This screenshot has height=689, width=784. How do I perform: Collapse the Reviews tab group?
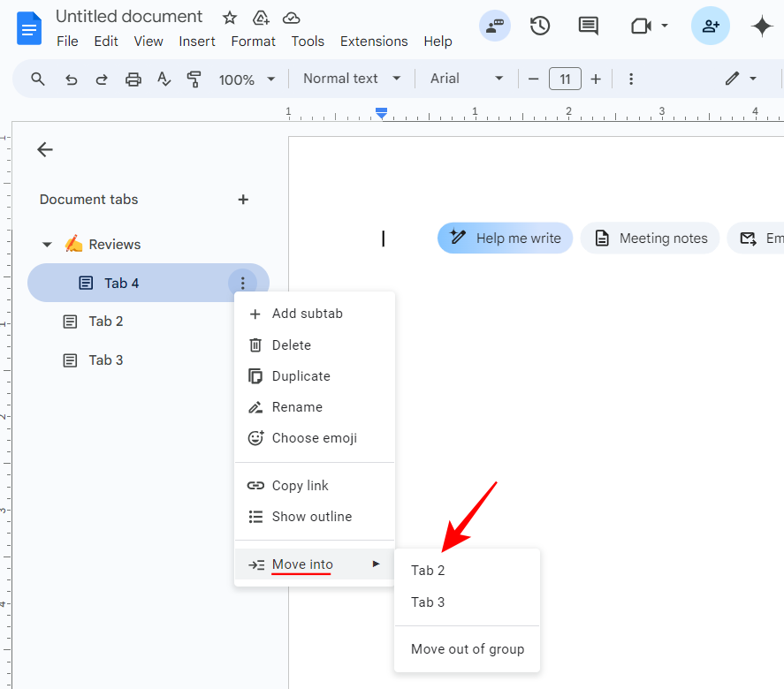point(47,244)
